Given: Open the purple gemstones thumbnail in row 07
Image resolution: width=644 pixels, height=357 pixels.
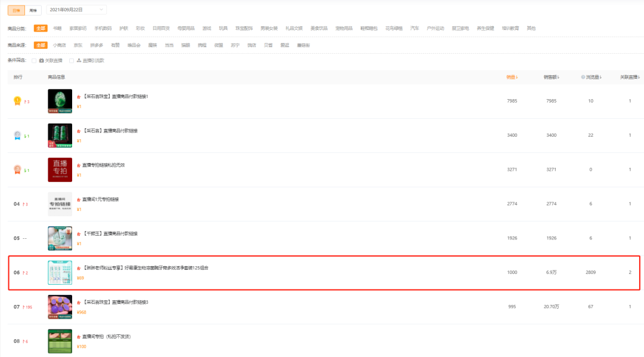Looking at the screenshot, I should 60,307.
